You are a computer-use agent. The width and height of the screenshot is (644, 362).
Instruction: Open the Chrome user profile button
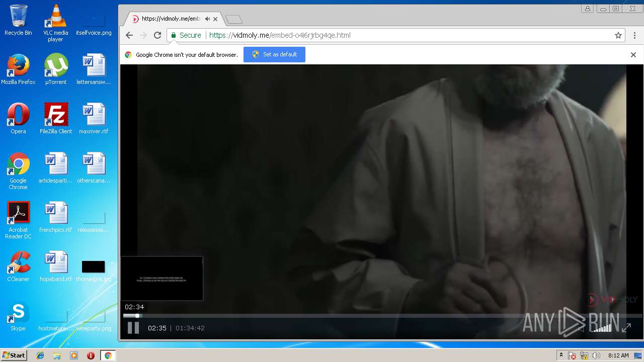(587, 9)
